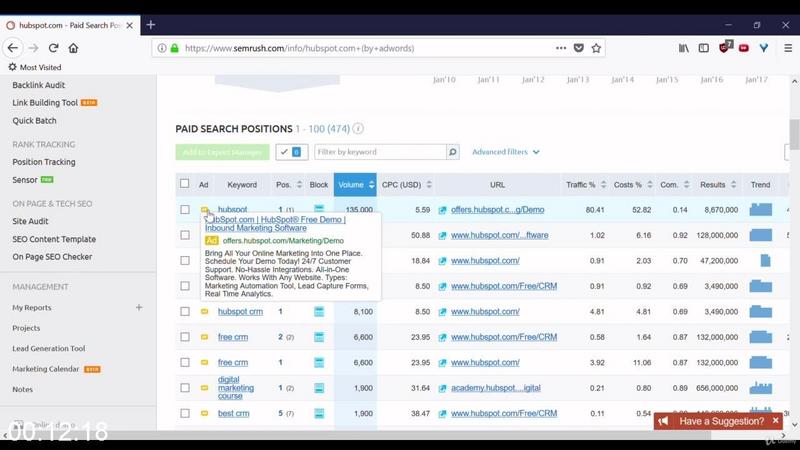Screen dimensions: 800x450
Task: Check the hubspot keyword row checkbox
Action: [185, 210]
